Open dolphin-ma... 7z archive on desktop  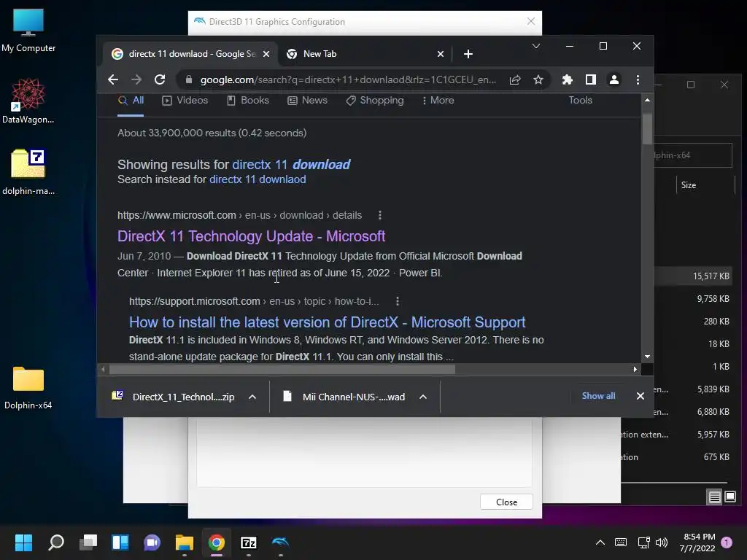tap(28, 172)
